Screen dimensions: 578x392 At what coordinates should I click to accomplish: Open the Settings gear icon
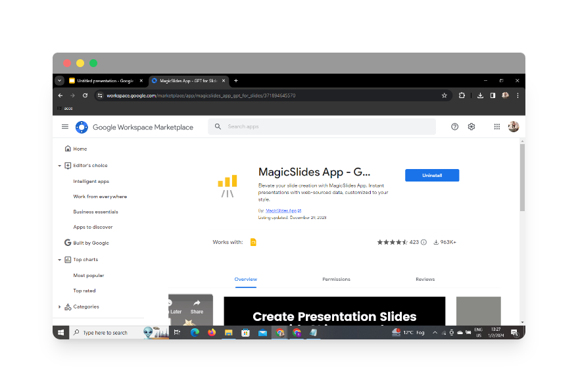(x=471, y=127)
